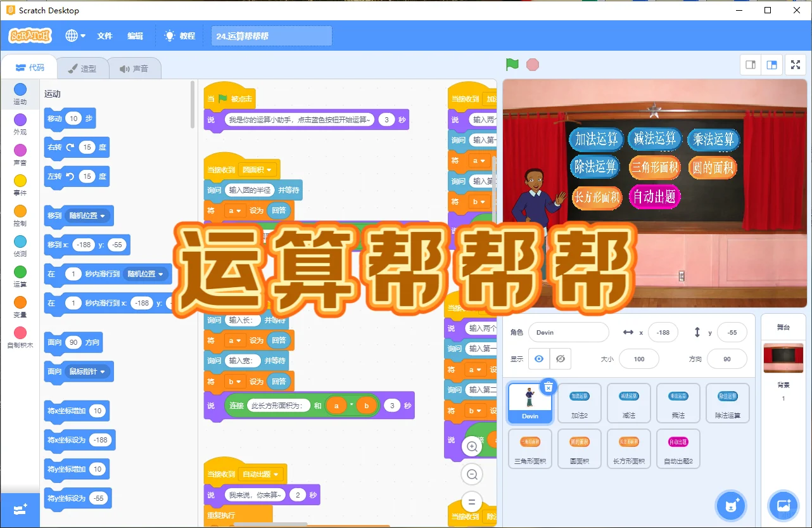Click the green flag to run
812x528 pixels.
512,64
